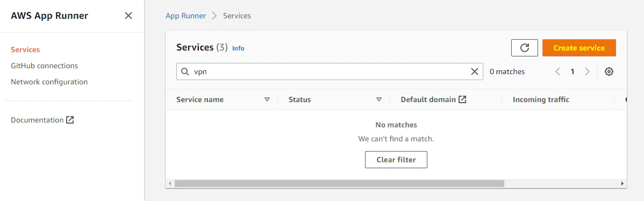Click the No matches message
Screen dimensions: 644x201
pyautogui.click(x=396, y=125)
